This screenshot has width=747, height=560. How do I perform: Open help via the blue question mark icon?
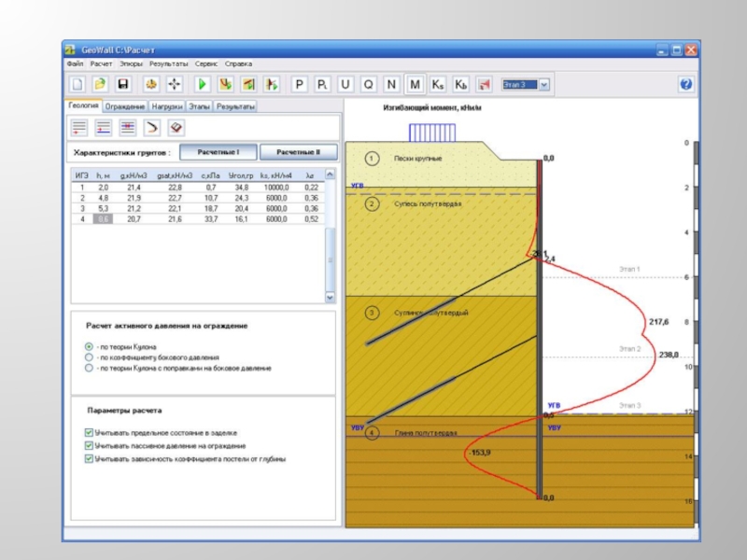point(686,85)
